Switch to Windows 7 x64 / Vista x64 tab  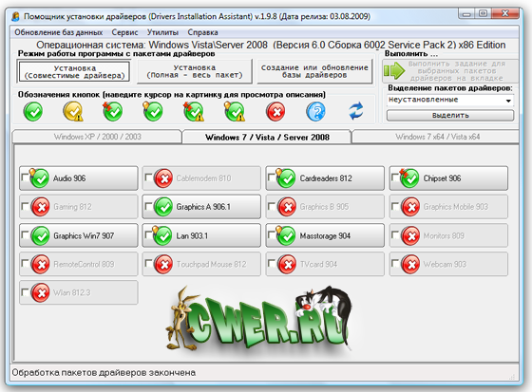tap(437, 137)
